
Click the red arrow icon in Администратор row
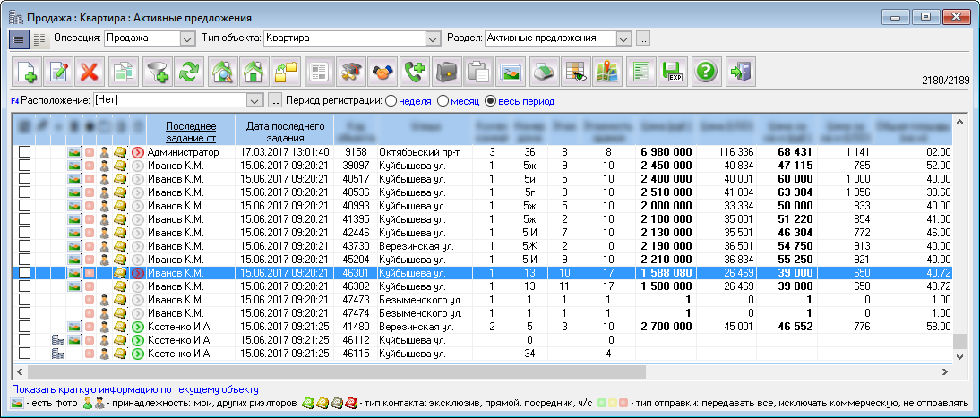137,152
